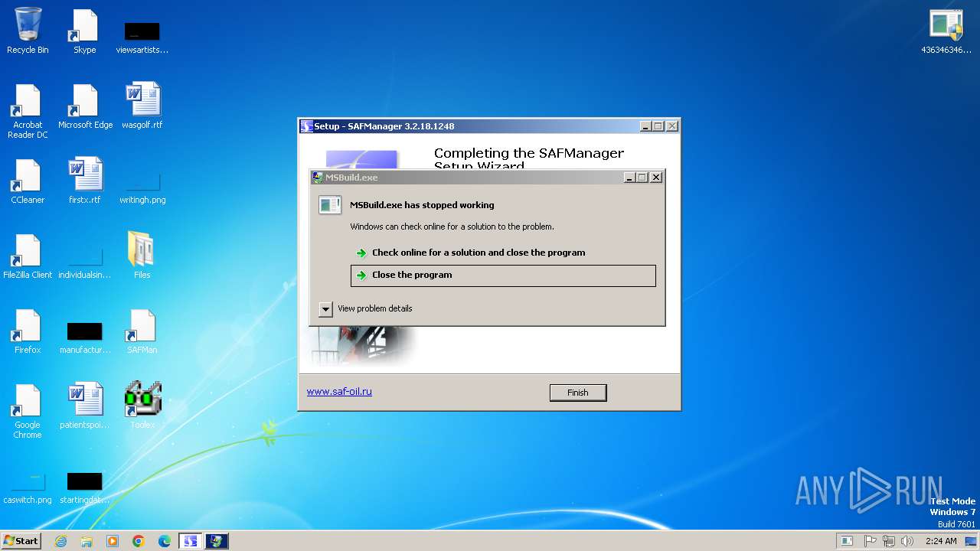Screen dimensions: 980x551
Task: Click the Setup SAFManager title bar icon
Action: (x=306, y=126)
